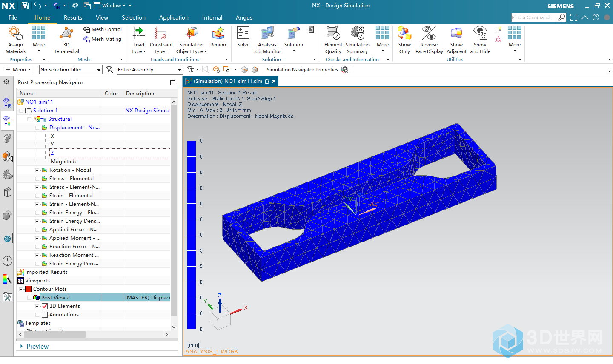Open Mesh Mating command
The height and width of the screenshot is (364, 613).
click(x=103, y=39)
